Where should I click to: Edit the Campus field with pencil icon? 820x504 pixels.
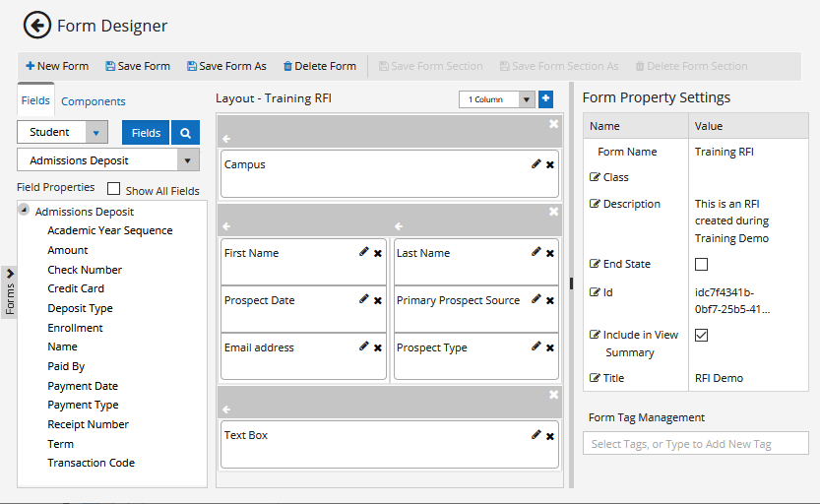click(536, 164)
